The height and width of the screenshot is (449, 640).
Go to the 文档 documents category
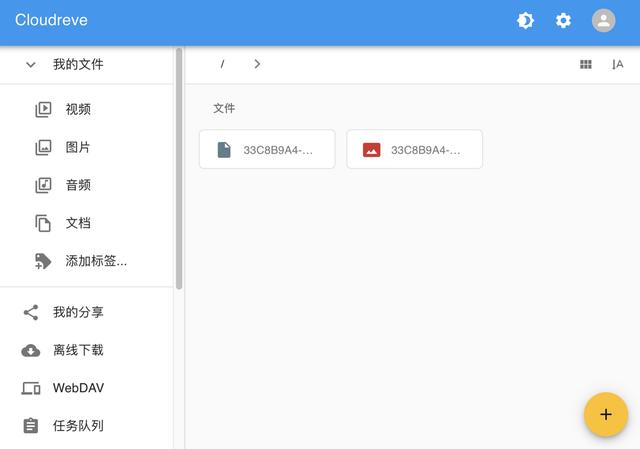(78, 223)
